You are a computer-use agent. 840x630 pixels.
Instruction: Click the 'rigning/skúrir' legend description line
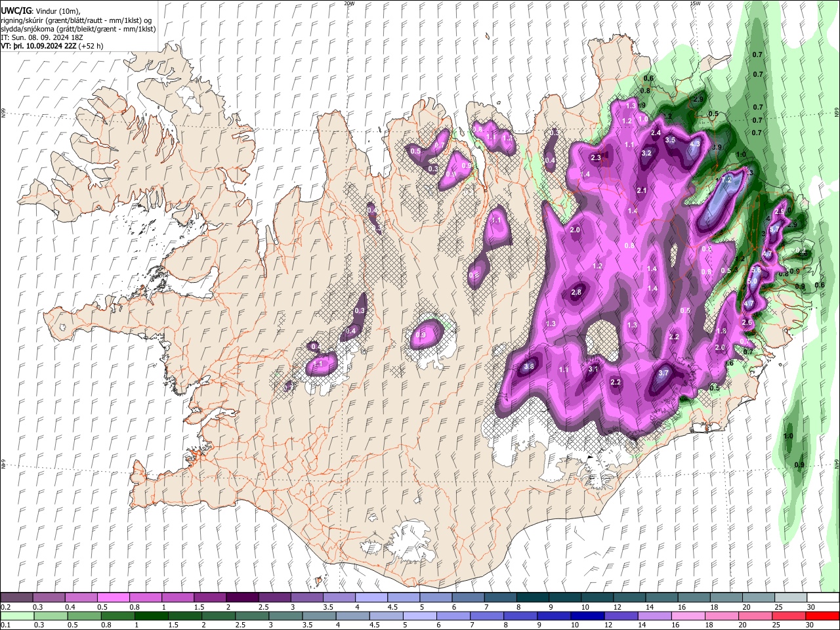[76, 20]
